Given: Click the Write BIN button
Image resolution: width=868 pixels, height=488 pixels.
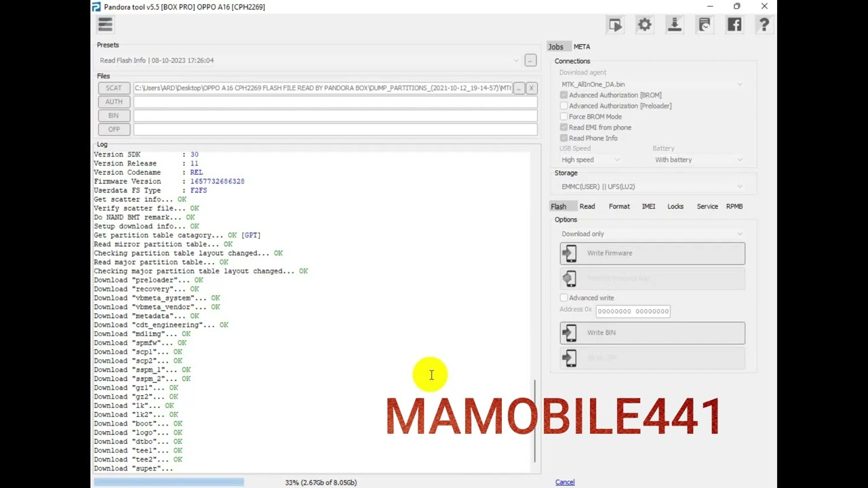Looking at the screenshot, I should click(x=652, y=333).
